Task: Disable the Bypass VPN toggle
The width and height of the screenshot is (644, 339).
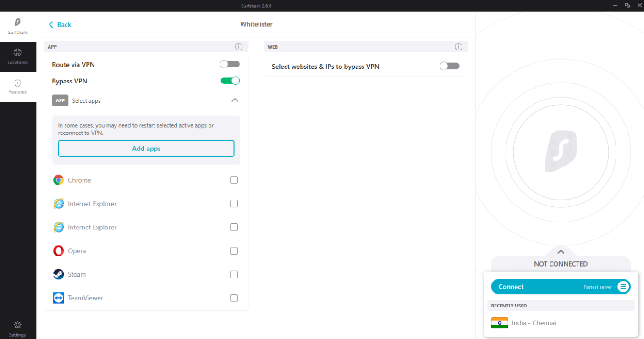Action: pyautogui.click(x=230, y=81)
